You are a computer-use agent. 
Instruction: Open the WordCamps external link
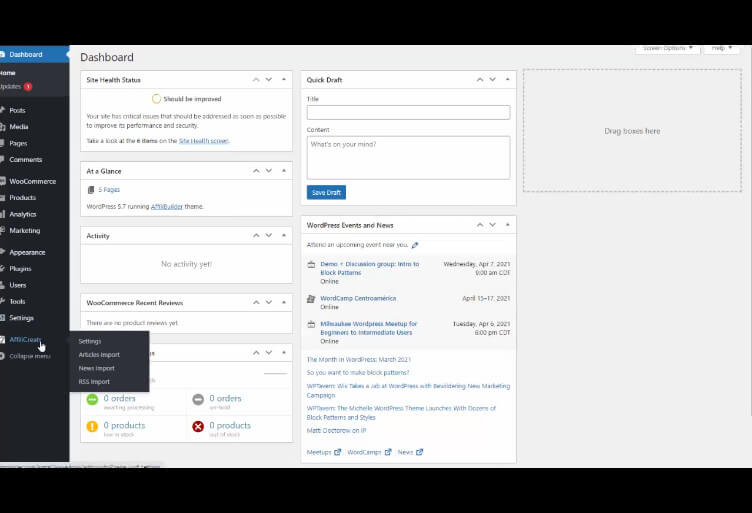pyautogui.click(x=369, y=452)
